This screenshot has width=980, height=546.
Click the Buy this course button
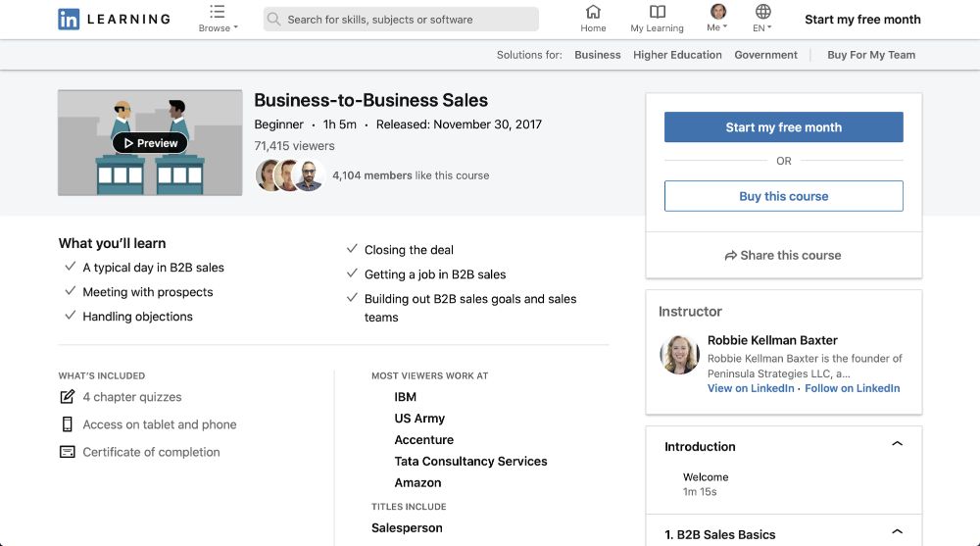coord(784,196)
